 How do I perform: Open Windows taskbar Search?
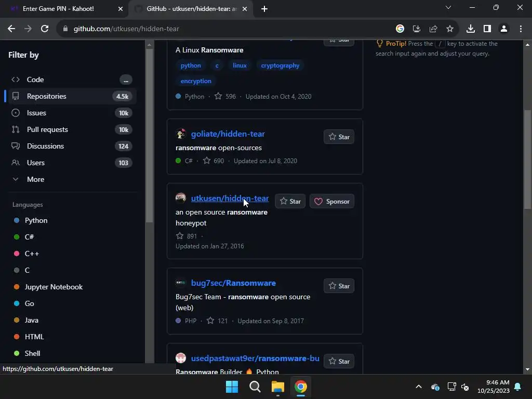(255, 387)
